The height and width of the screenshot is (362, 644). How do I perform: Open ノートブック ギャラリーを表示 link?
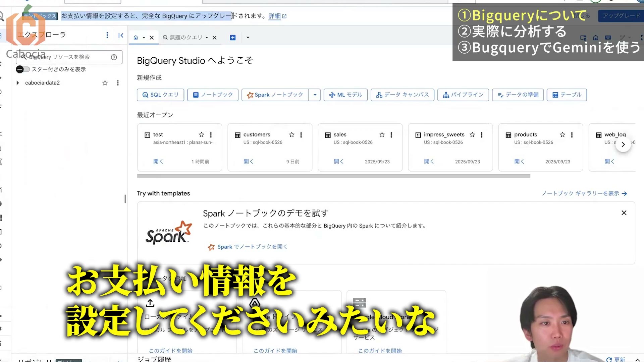coord(584,193)
